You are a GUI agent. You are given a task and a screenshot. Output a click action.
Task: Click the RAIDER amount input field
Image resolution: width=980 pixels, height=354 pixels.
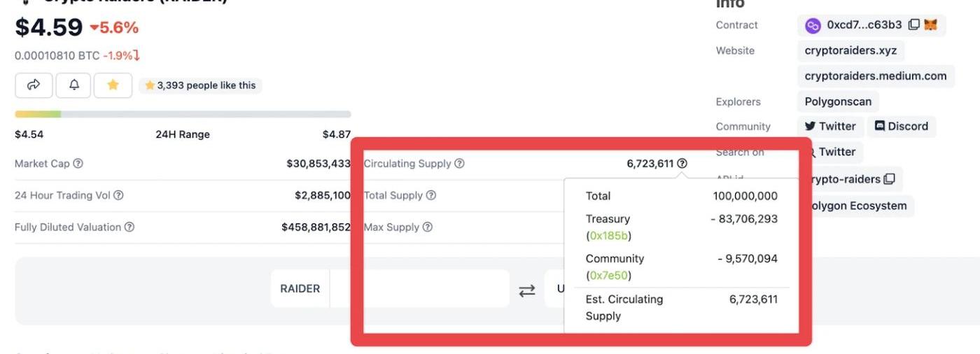419,289
